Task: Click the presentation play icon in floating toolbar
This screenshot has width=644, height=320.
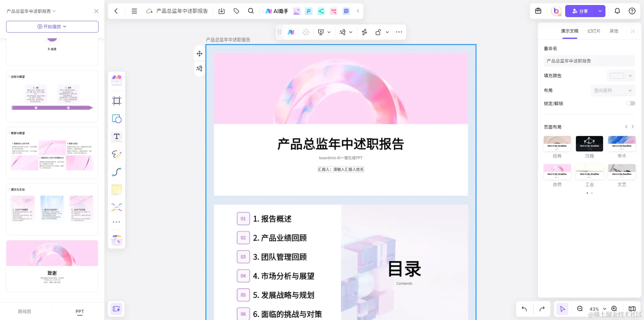Action: (x=321, y=32)
